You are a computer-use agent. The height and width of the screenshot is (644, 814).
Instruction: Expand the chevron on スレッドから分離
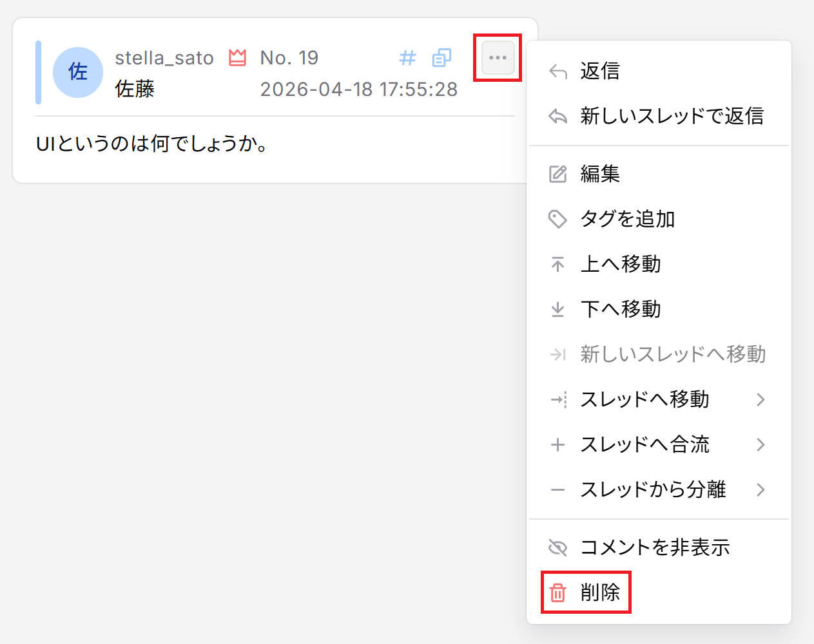[761, 489]
